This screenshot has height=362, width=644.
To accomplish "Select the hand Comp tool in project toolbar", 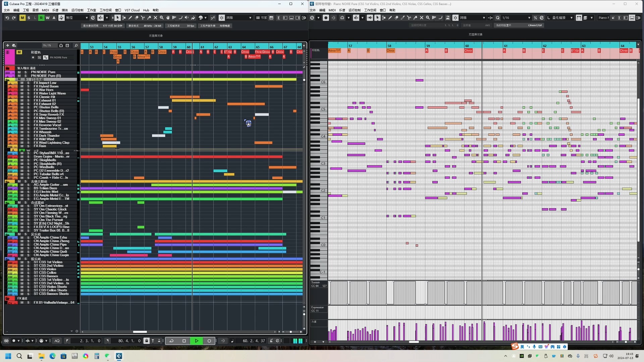I will tap(168, 18).
